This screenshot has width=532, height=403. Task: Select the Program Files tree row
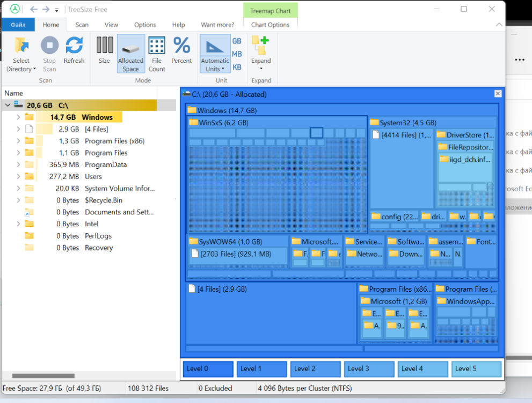90,153
